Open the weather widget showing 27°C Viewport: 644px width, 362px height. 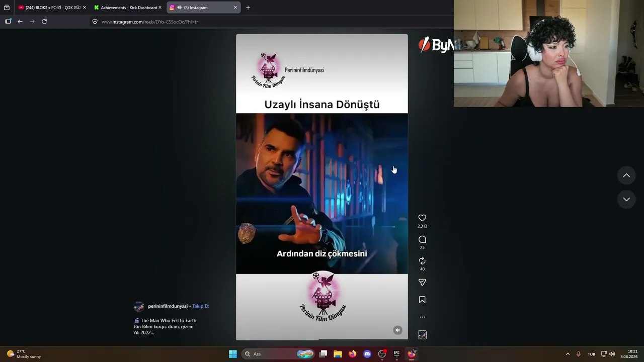click(24, 354)
